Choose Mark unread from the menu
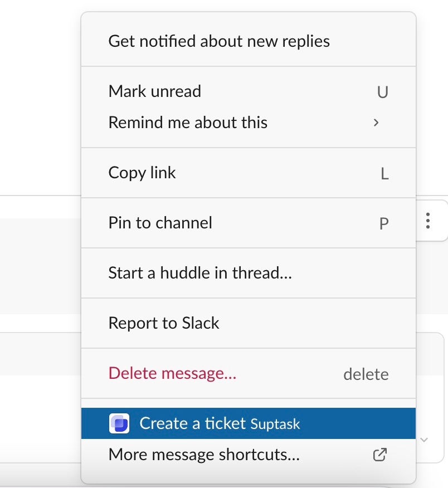Screen dimensions: 448x488 click(155, 91)
